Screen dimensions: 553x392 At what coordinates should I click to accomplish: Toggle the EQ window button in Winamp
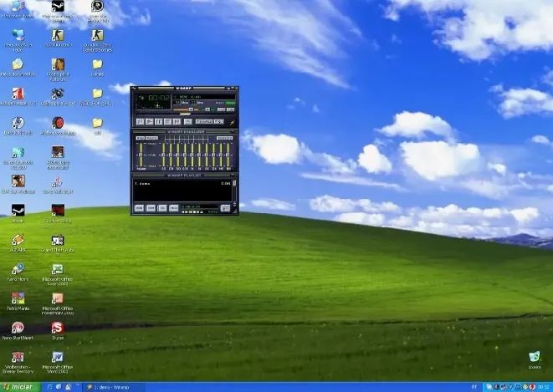coord(222,109)
